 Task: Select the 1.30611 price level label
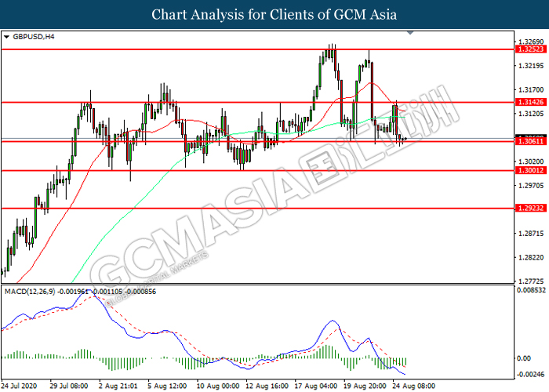point(531,141)
